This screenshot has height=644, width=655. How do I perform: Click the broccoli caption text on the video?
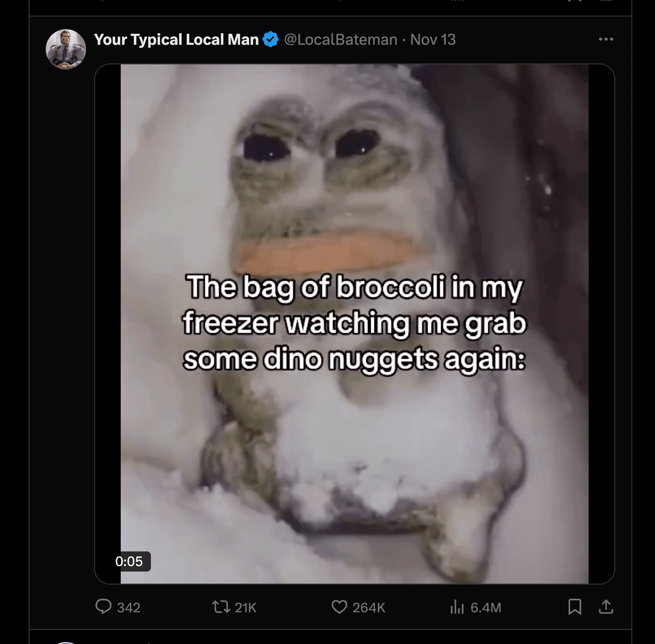click(x=354, y=323)
